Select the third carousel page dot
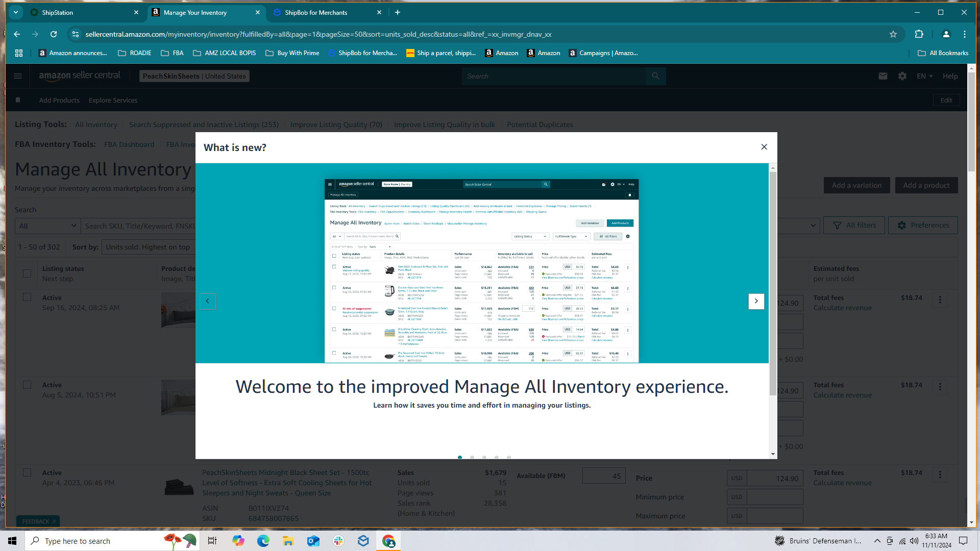 [x=484, y=457]
